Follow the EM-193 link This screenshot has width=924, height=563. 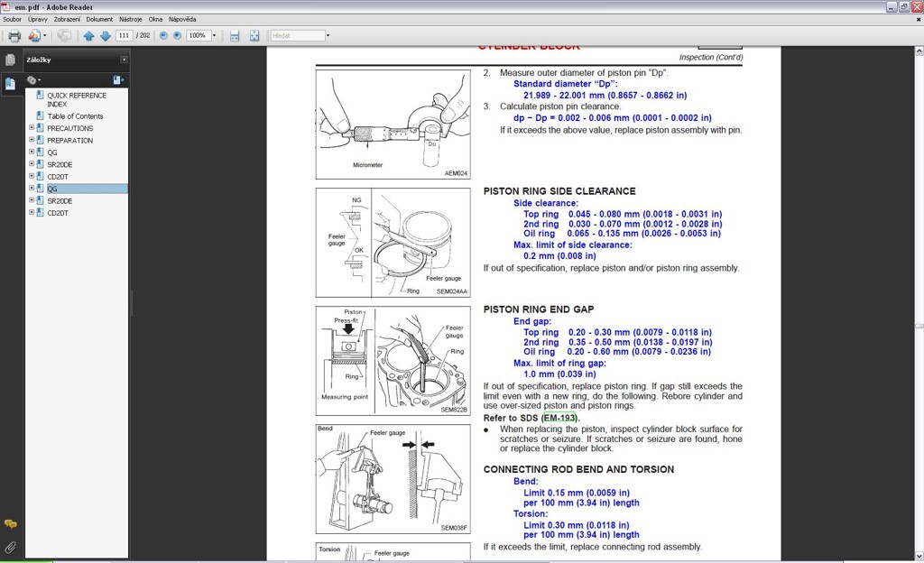[559, 418]
